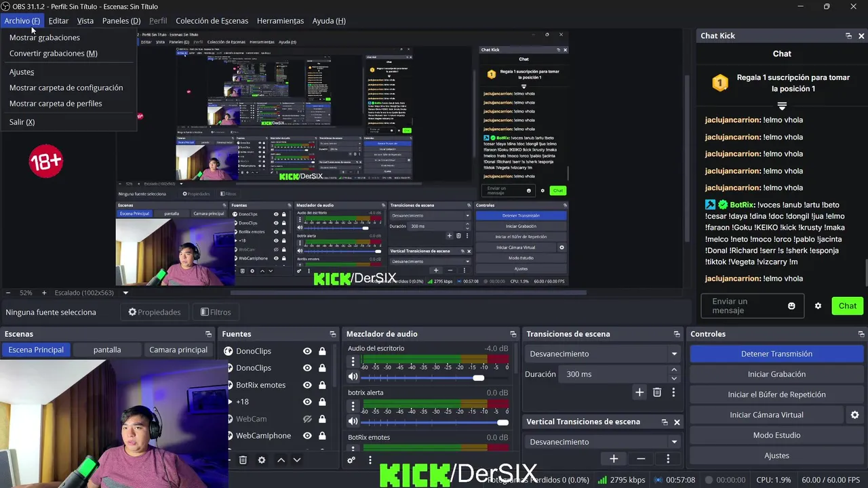Open vertical Desvanecimiento transition dropdown
This screenshot has height=488, width=868.
(603, 442)
